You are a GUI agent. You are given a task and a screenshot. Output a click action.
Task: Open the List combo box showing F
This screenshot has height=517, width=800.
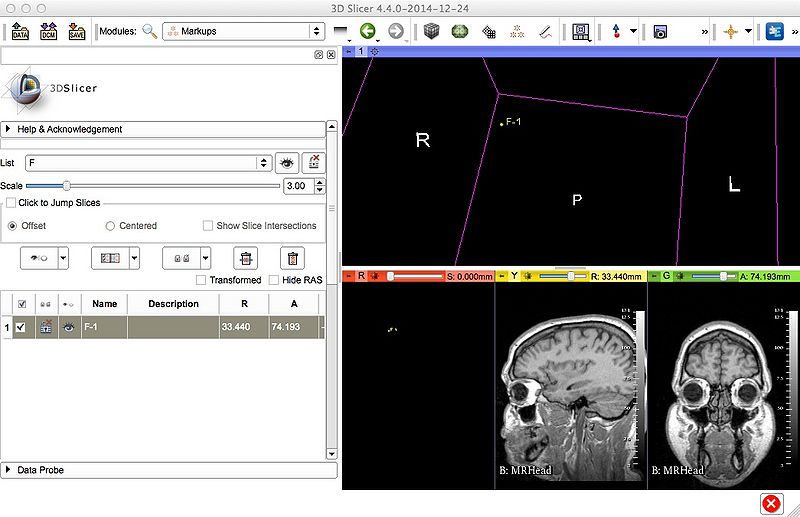(x=147, y=163)
